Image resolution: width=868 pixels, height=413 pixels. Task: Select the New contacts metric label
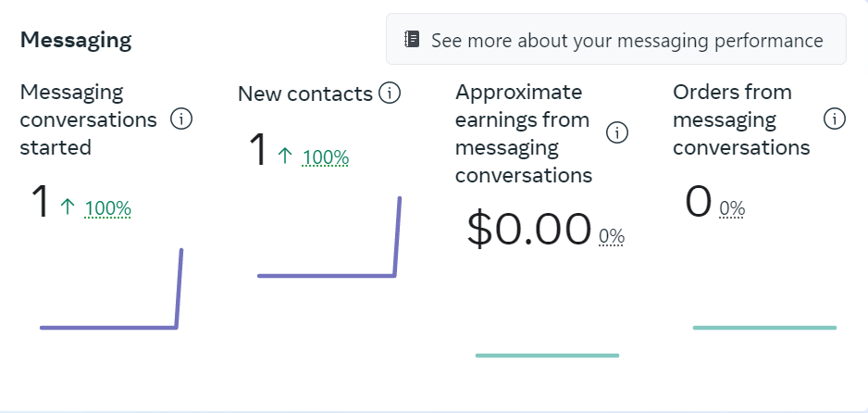tap(304, 94)
